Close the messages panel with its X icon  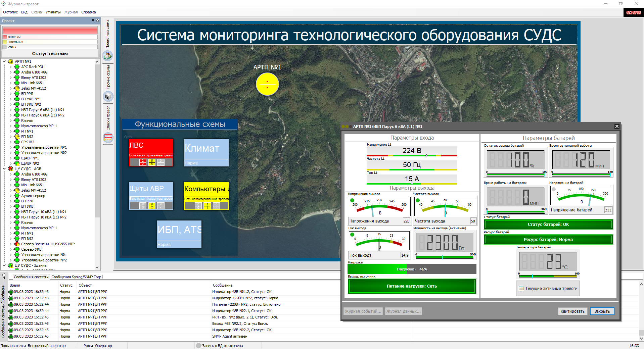click(x=4, y=275)
